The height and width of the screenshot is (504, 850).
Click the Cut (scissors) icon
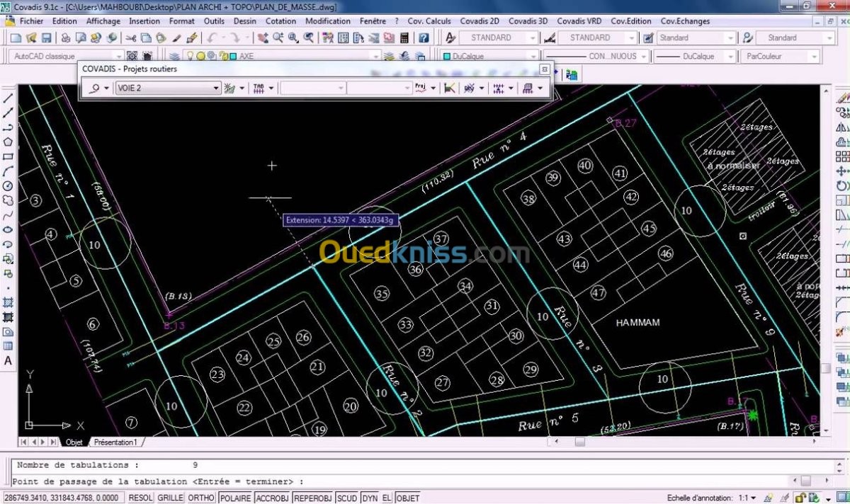click(131, 38)
